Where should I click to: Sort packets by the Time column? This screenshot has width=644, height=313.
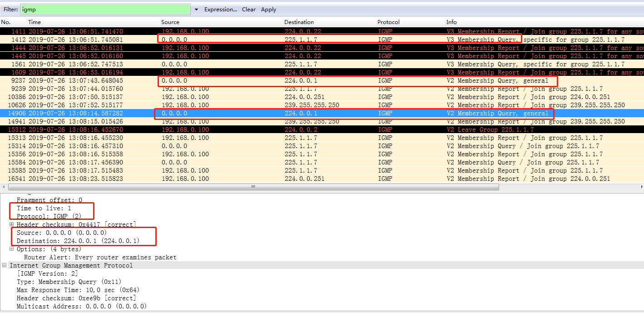click(x=34, y=22)
